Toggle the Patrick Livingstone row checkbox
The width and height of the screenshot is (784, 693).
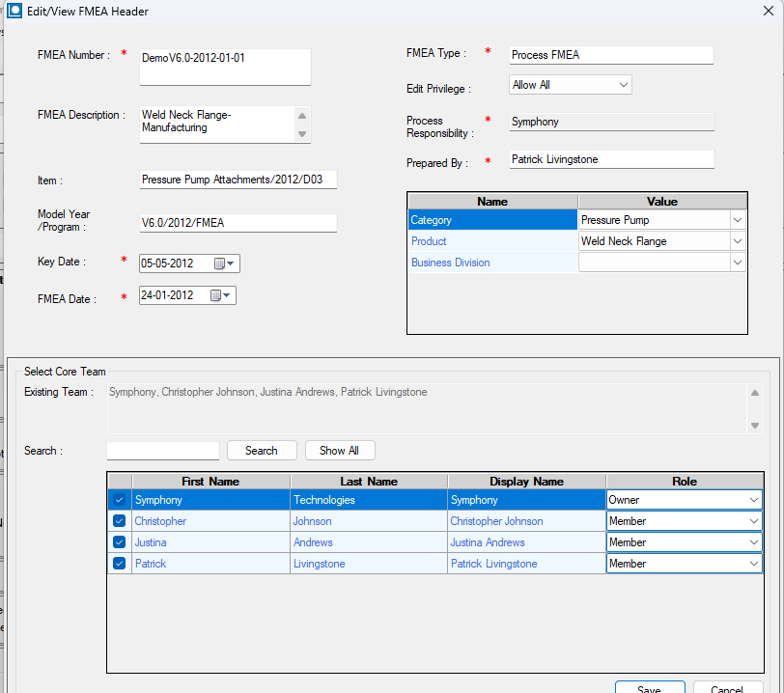[x=120, y=564]
